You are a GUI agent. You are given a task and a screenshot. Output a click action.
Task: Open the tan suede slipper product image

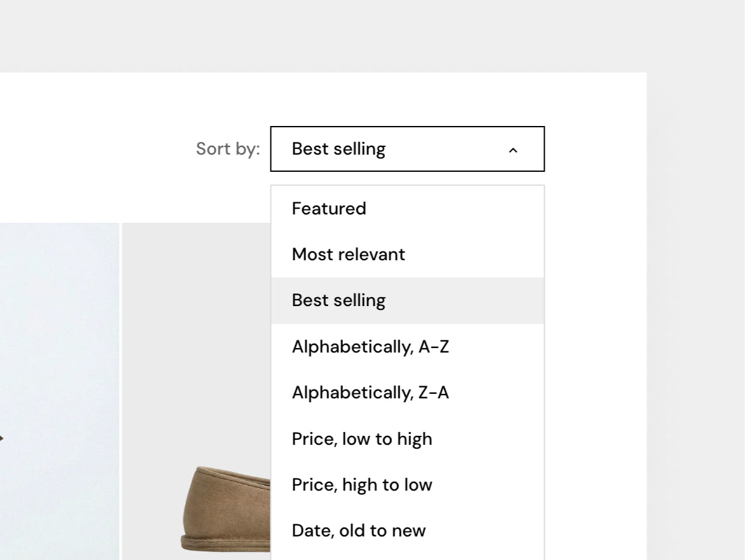click(226, 508)
